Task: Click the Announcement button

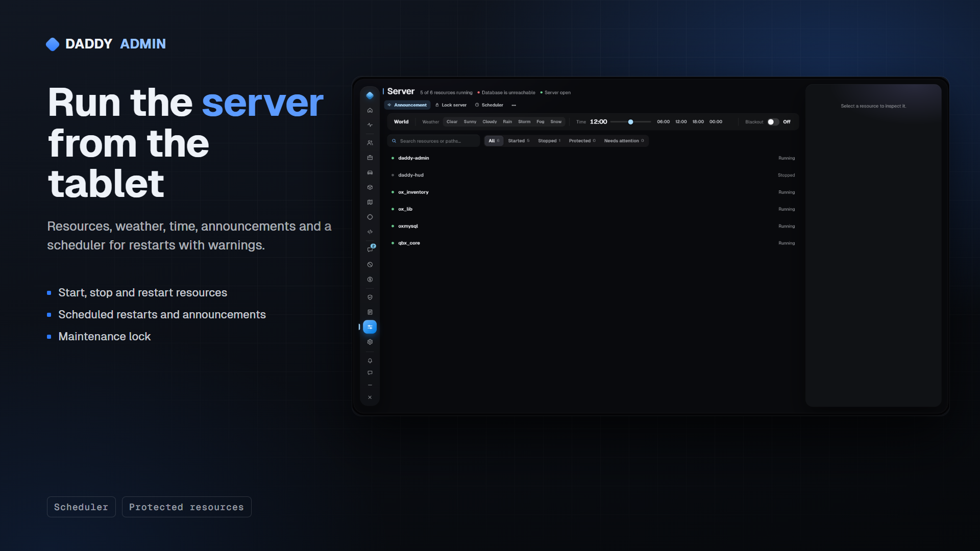Action: pos(407,105)
